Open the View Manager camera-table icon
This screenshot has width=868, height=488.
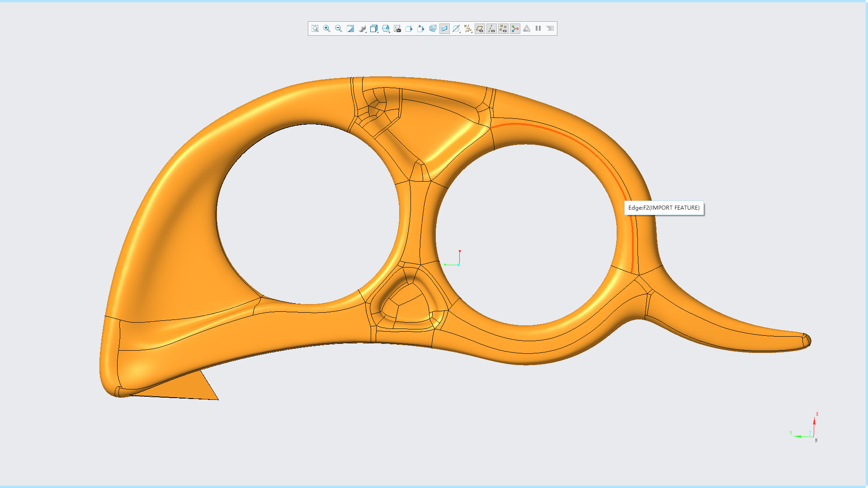tap(397, 28)
